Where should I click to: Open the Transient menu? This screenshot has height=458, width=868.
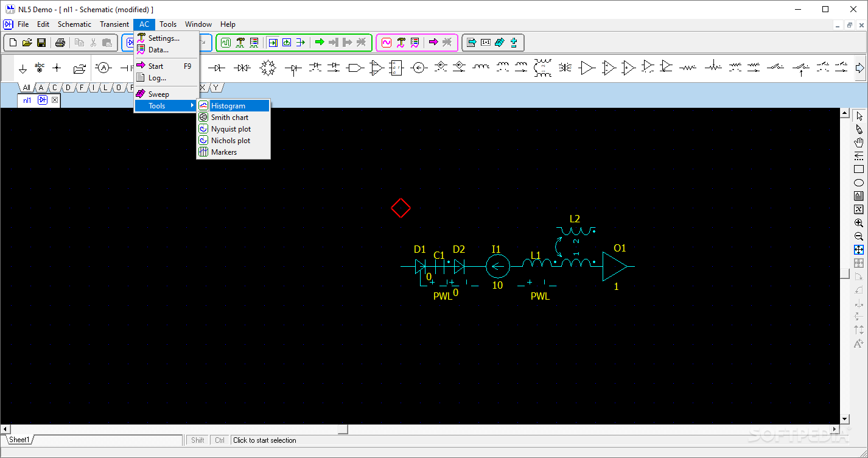tap(114, 24)
